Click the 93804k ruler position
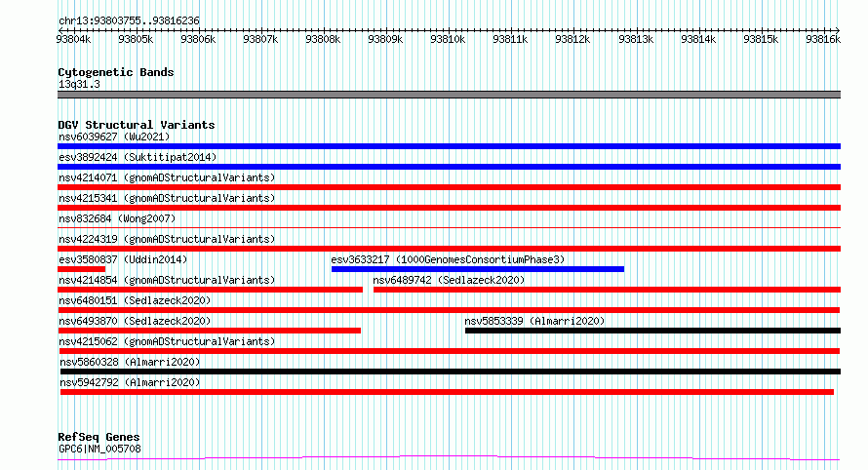This screenshot has height=470, width=868. pyautogui.click(x=73, y=39)
